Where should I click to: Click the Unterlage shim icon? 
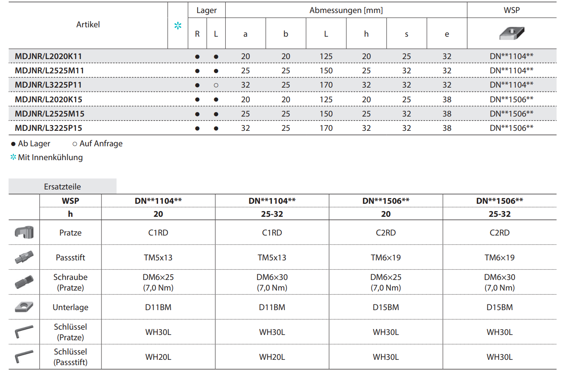coord(24,307)
